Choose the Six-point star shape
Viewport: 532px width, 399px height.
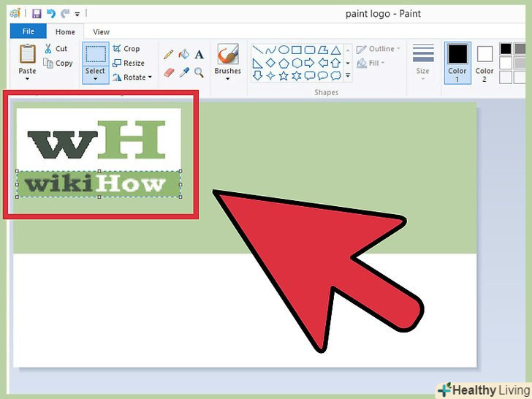click(297, 75)
